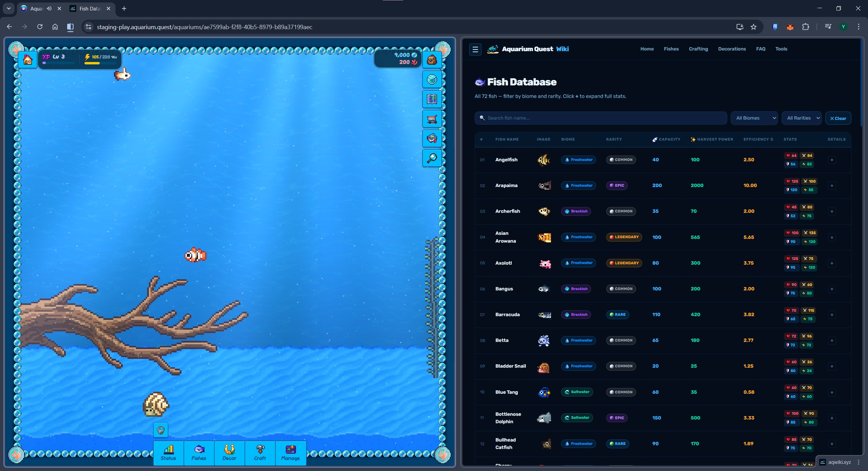Open a new browser tab
868x471 pixels.
click(x=124, y=8)
